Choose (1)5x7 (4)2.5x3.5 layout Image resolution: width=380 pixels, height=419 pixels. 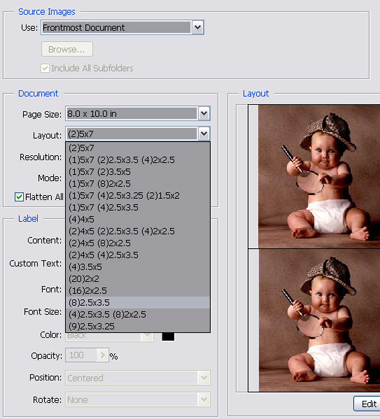coord(138,207)
